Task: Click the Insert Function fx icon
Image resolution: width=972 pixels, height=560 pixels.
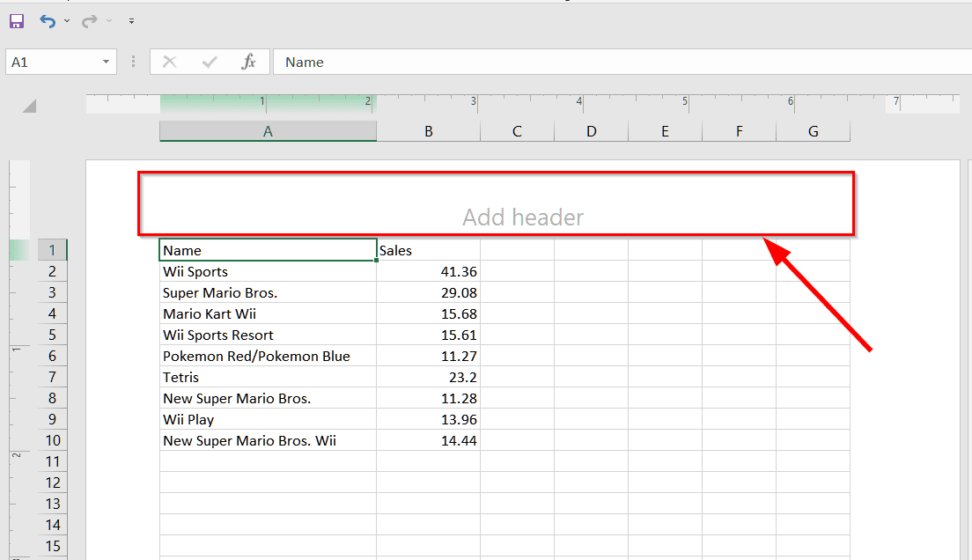Action: click(249, 62)
